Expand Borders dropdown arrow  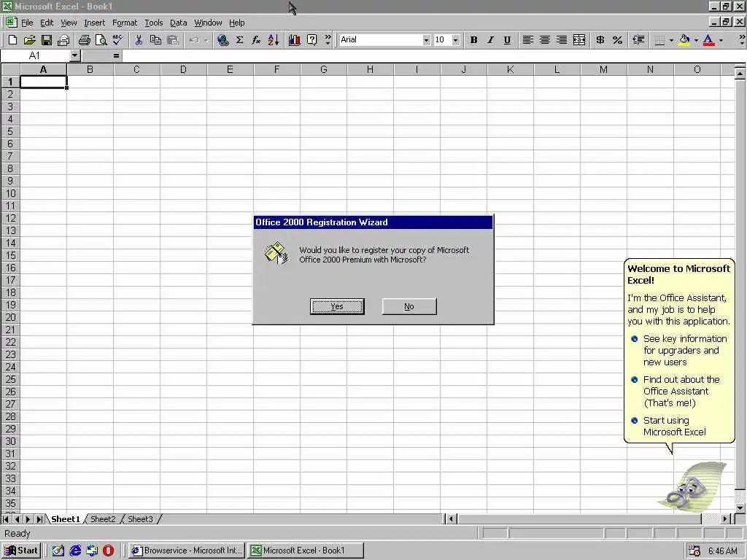pos(671,41)
